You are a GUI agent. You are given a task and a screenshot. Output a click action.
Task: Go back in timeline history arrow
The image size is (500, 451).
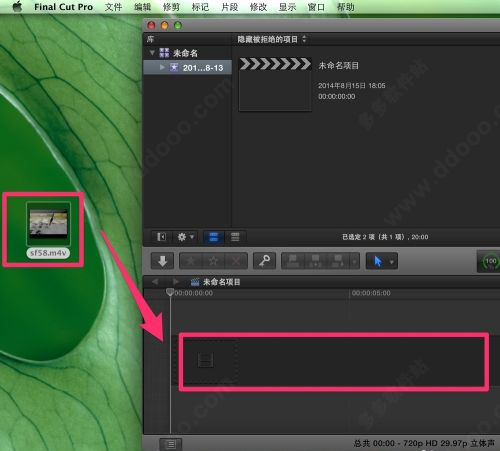pyautogui.click(x=155, y=282)
